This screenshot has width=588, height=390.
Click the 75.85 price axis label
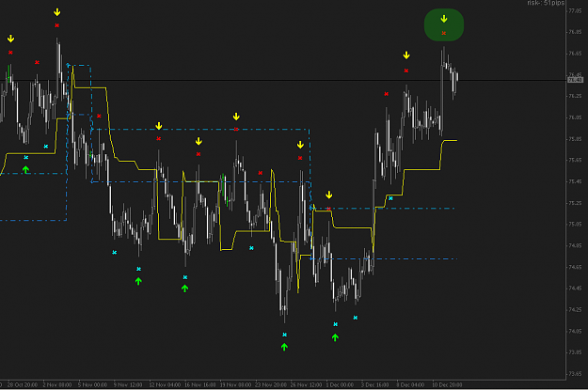click(575, 139)
